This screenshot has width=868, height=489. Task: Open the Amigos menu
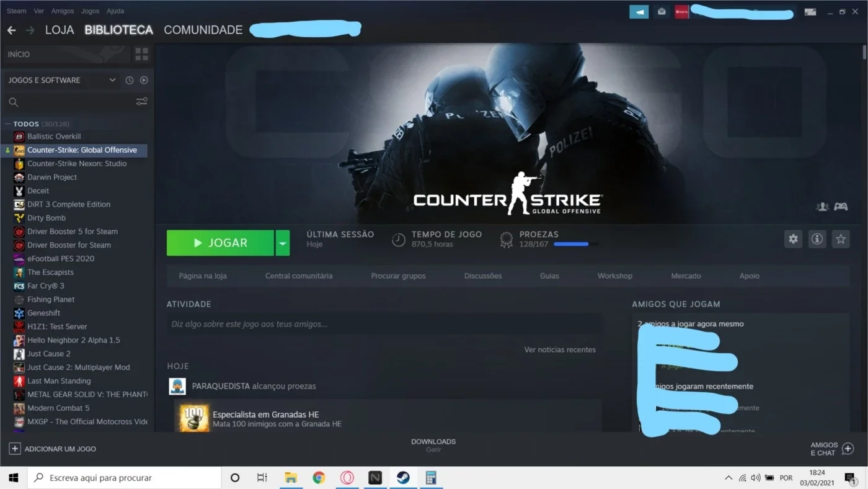tap(63, 11)
